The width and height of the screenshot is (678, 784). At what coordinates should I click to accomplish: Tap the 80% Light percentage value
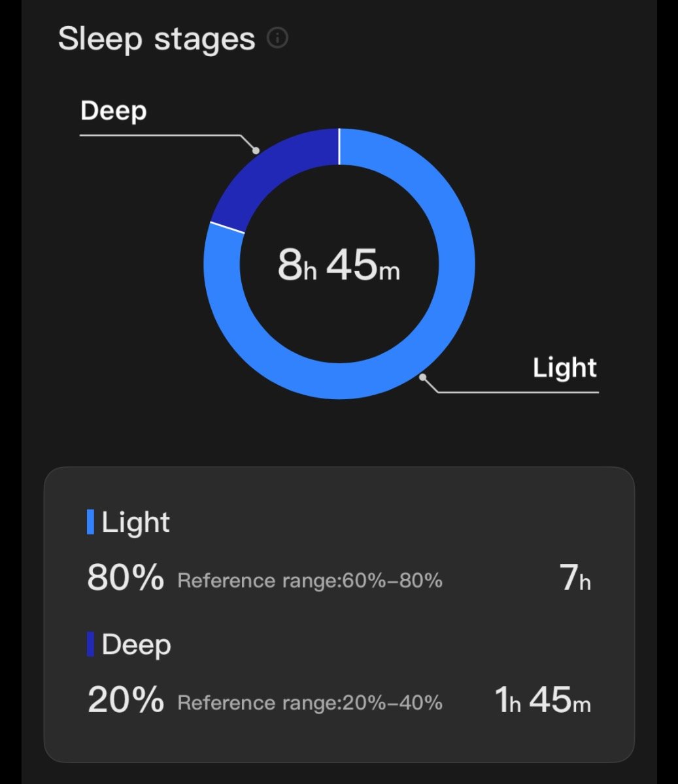coord(126,578)
